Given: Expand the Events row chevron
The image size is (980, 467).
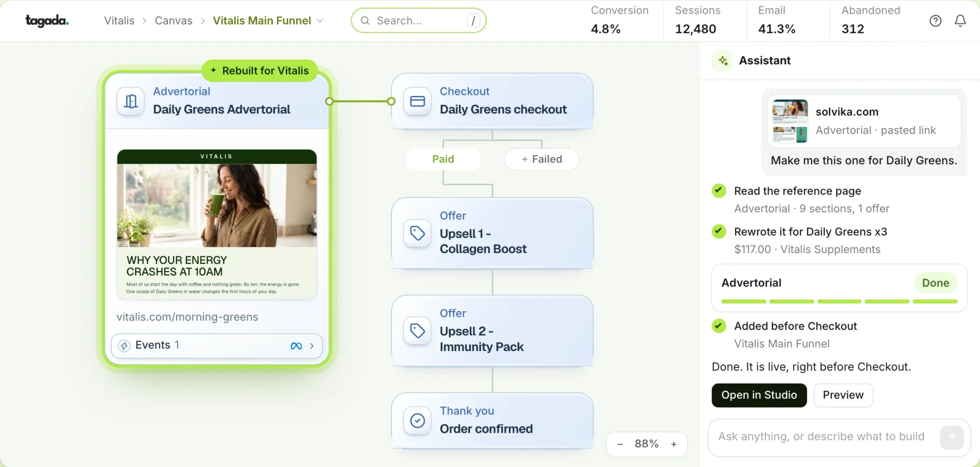Looking at the screenshot, I should pyautogui.click(x=312, y=346).
